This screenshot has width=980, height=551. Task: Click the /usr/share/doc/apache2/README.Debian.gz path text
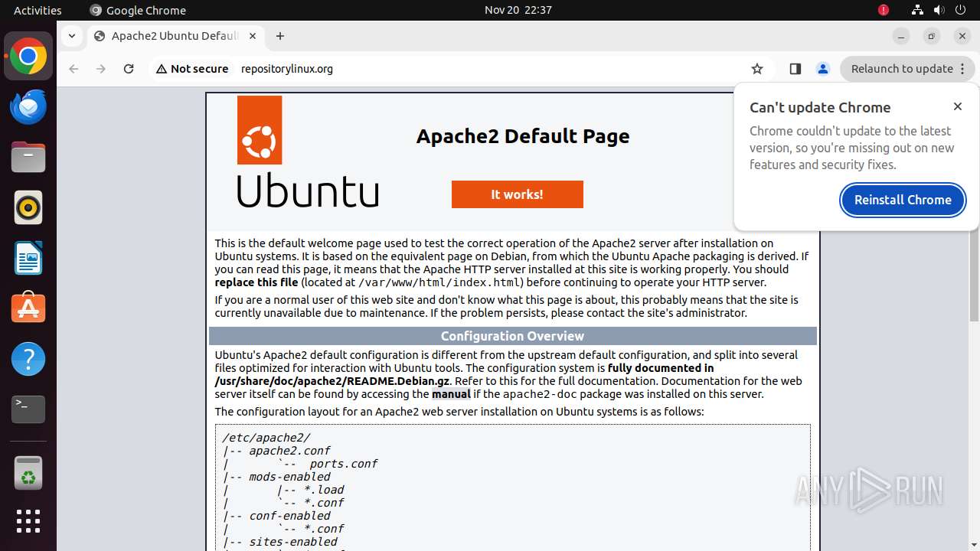[x=333, y=381]
